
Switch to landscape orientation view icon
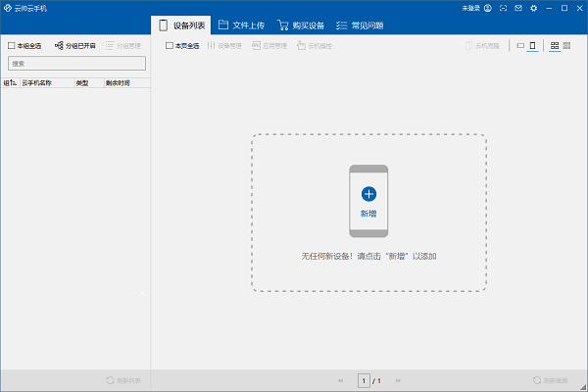(520, 46)
